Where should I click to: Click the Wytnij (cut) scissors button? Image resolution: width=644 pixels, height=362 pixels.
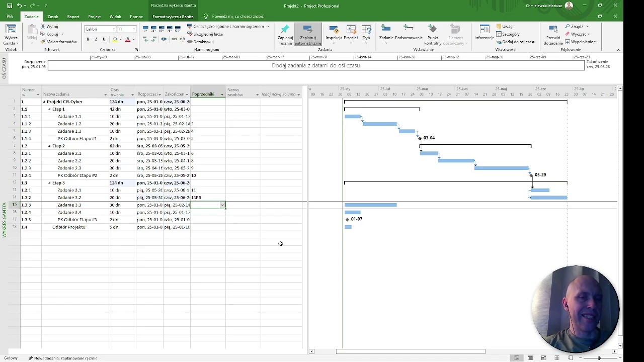pyautogui.click(x=49, y=26)
